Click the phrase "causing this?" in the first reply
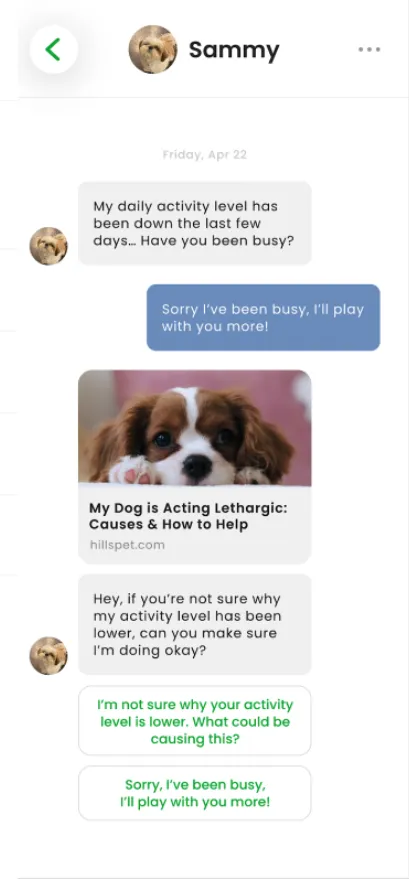Screen dimensions: 409x879 point(195,739)
